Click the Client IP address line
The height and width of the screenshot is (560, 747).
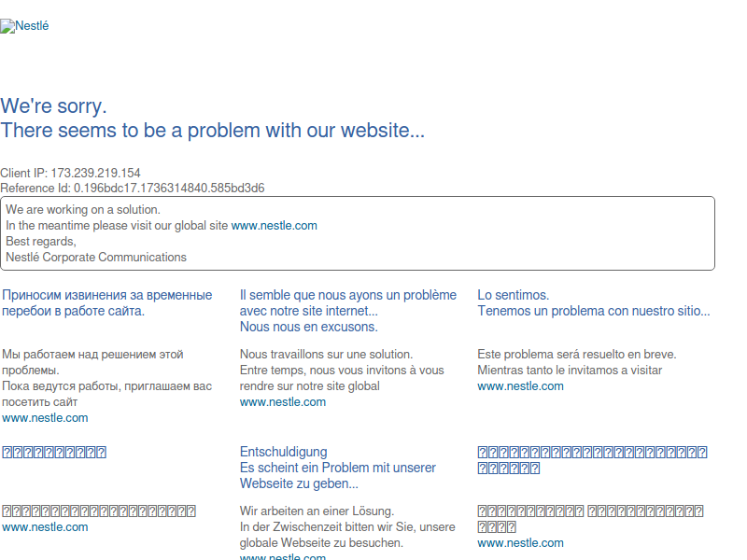(x=71, y=173)
